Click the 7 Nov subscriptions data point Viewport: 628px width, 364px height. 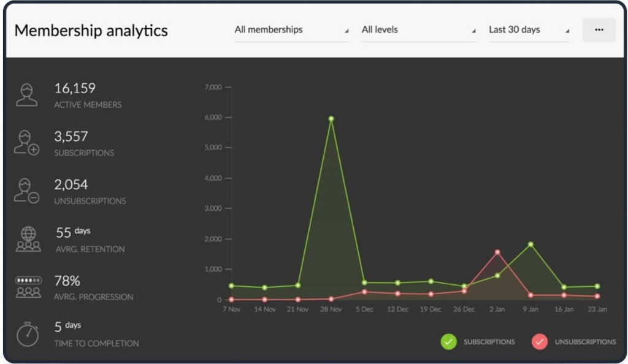[231, 286]
